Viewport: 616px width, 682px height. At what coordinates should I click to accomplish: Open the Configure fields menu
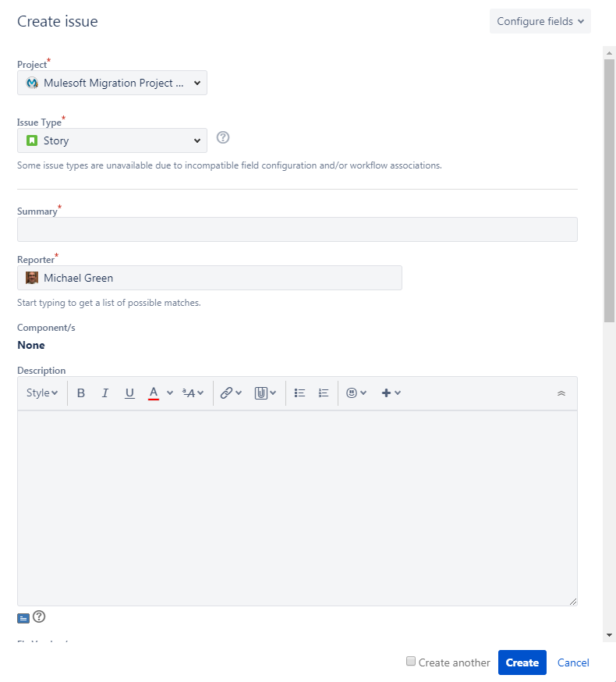pos(540,21)
